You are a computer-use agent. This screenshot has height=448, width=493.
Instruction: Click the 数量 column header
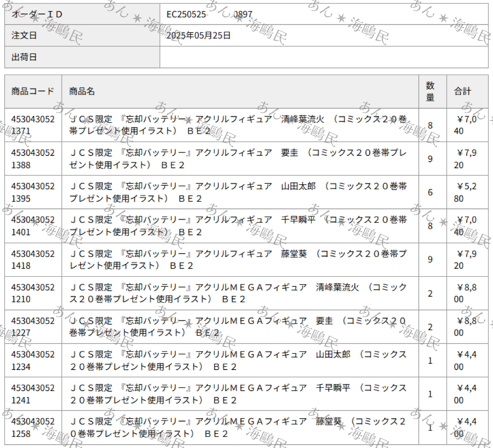pyautogui.click(x=433, y=91)
